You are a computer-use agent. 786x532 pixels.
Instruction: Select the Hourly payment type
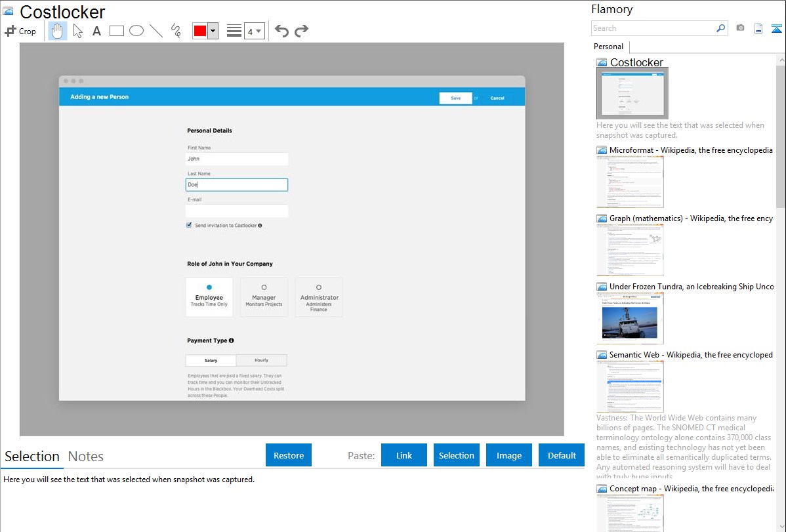pyautogui.click(x=262, y=361)
